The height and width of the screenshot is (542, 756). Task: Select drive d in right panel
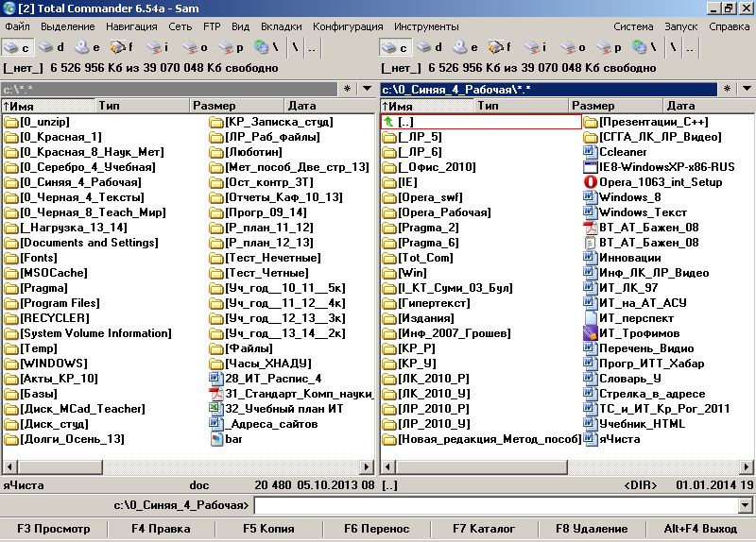click(x=429, y=48)
